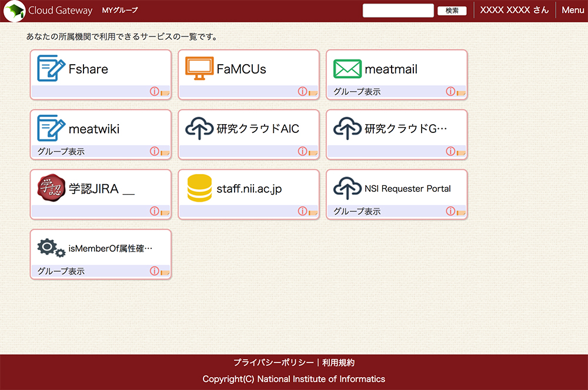Viewport: 588px width, 390px height.
Task: Click the 研究クラウドAIC cloud upload icon
Action: tap(199, 129)
